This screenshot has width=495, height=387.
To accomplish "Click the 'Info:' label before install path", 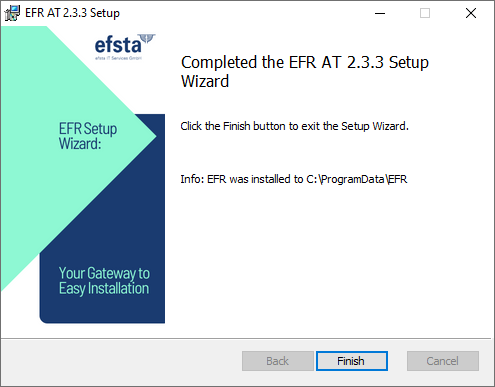I will [x=192, y=179].
